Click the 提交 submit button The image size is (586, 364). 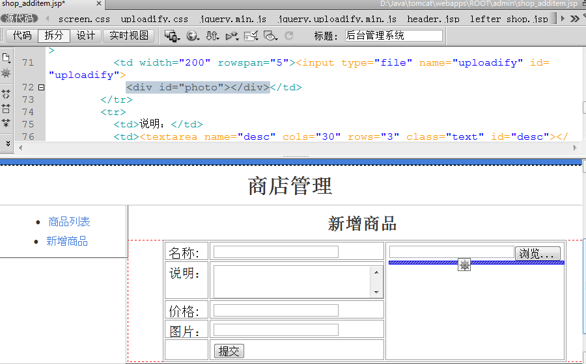pos(229,351)
